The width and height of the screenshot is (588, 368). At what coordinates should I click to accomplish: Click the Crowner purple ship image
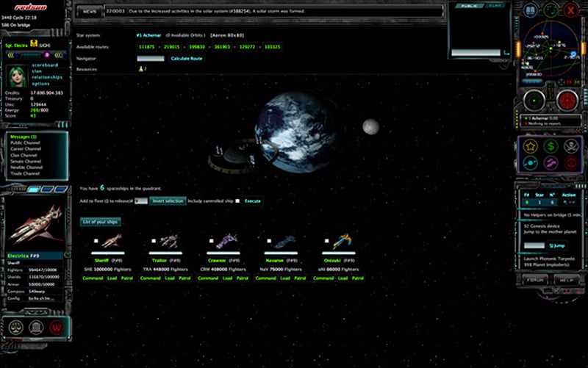coord(227,241)
